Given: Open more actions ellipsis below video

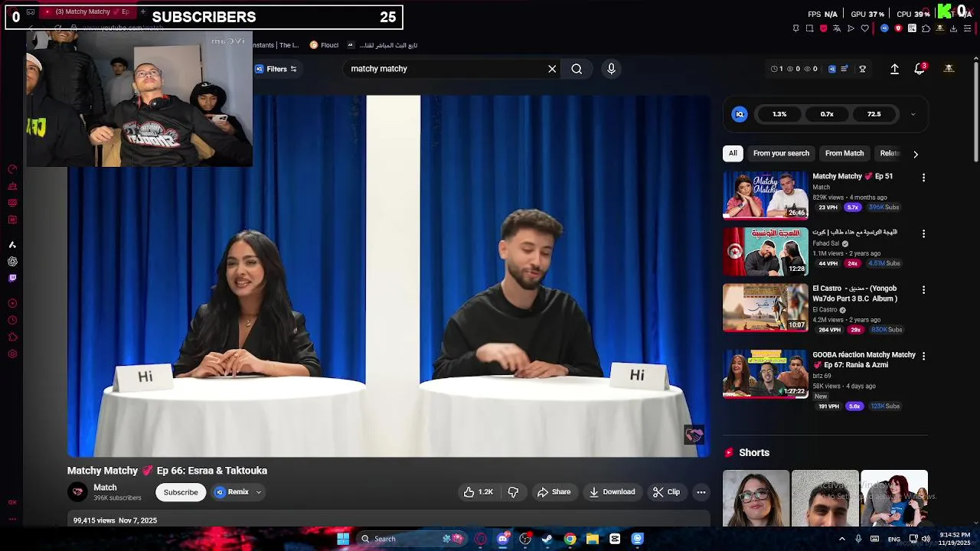Looking at the screenshot, I should point(701,492).
